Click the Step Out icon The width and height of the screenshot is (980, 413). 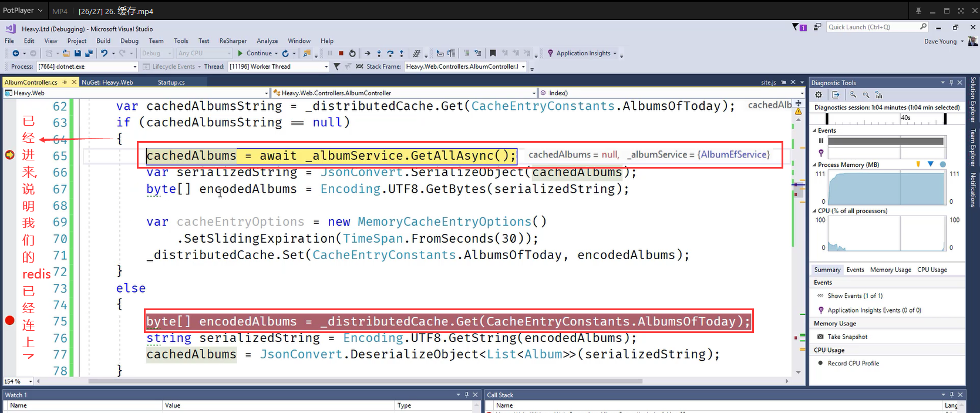(402, 53)
